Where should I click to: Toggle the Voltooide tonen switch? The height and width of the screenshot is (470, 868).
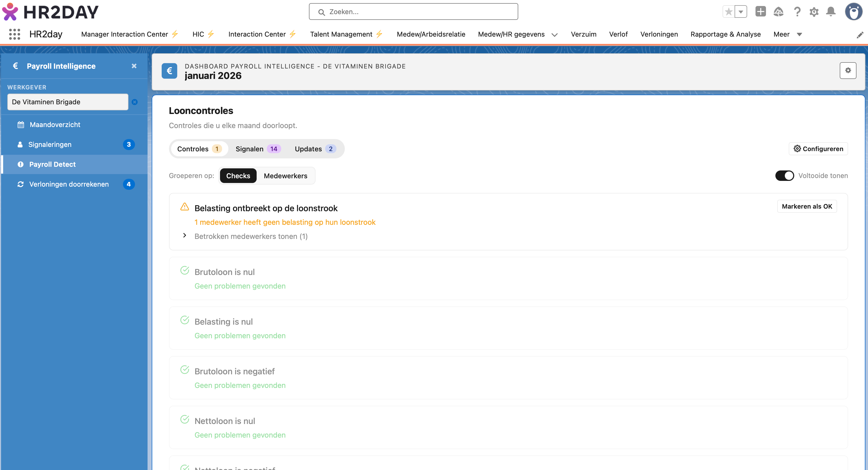coord(785,175)
